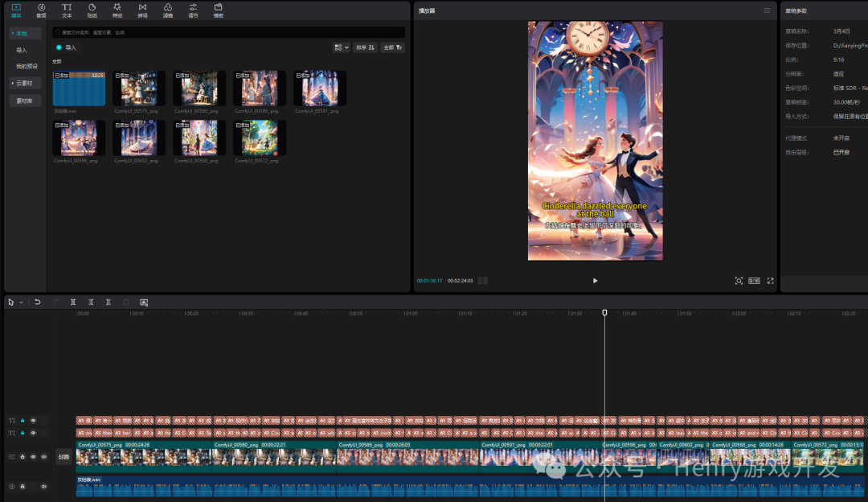Open the grid view mode dropdown
Viewport: 868px width, 502px height.
pyautogui.click(x=341, y=47)
